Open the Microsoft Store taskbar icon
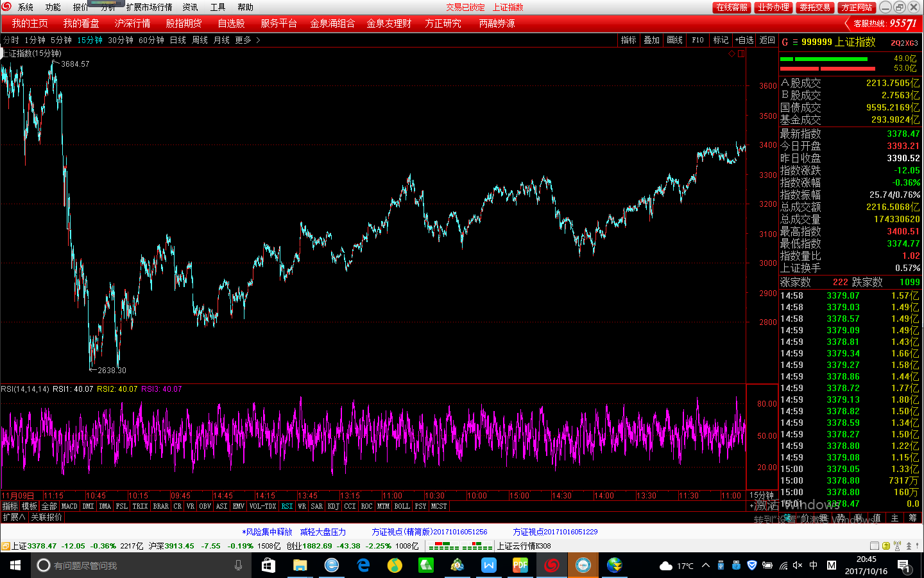 [x=268, y=565]
